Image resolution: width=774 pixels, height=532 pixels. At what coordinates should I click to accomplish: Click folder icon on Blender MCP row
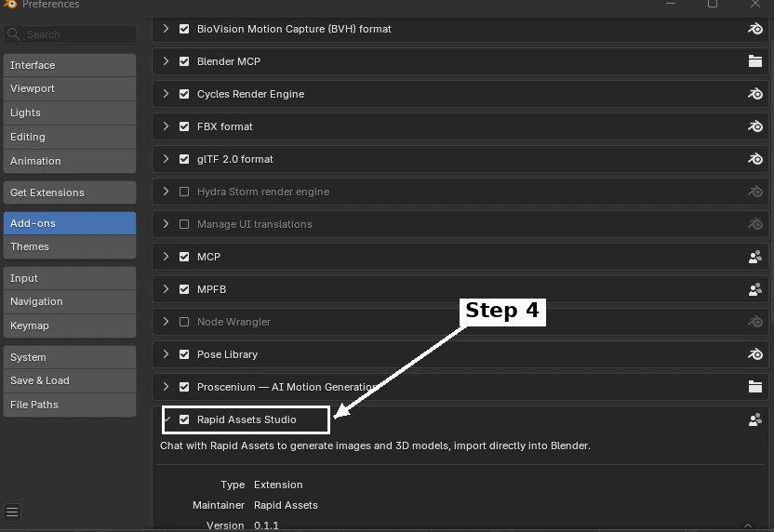[x=754, y=61]
